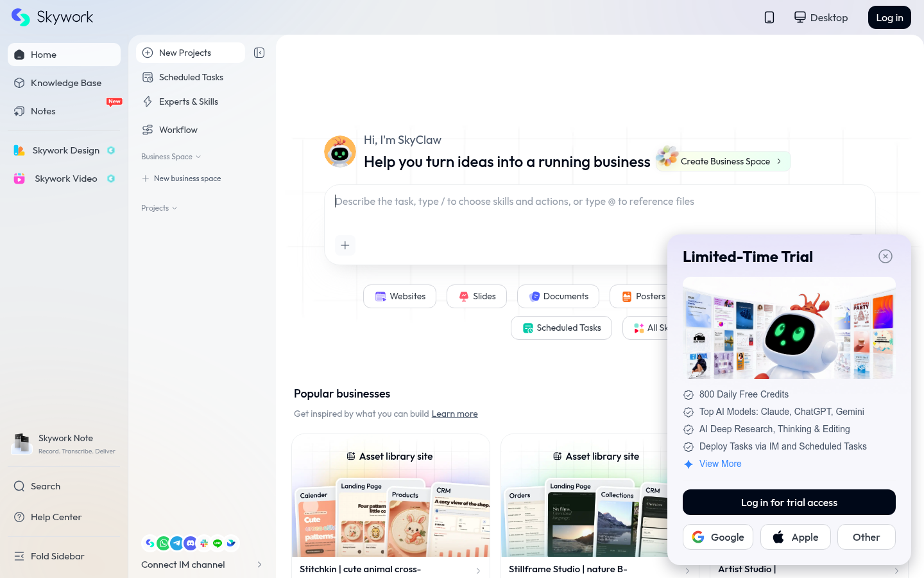This screenshot has width=924, height=578.
Task: Choose Other login options
Action: pos(866,537)
